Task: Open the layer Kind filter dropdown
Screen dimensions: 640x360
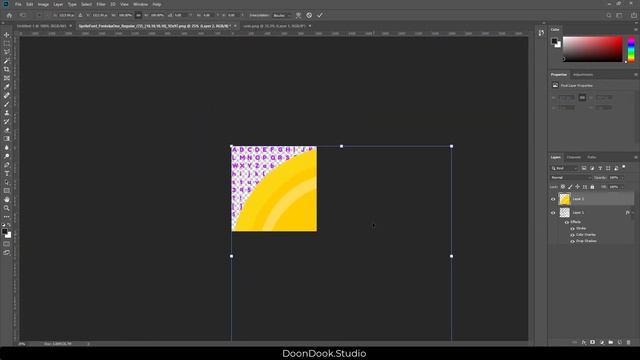Action: [564, 168]
